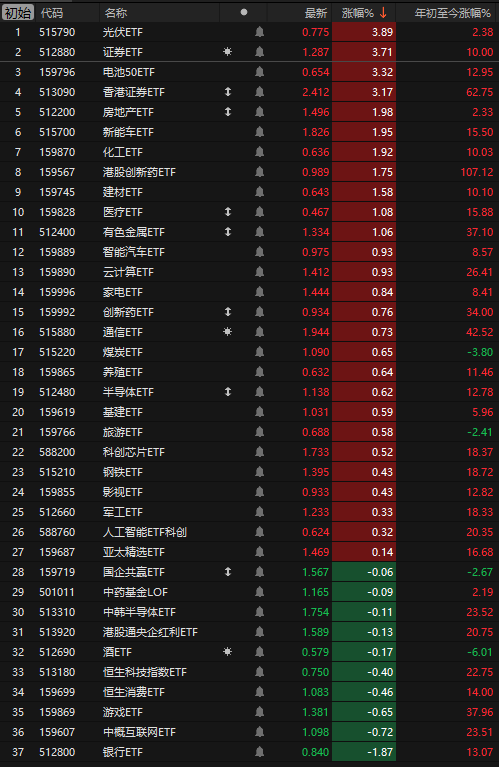499x767 pixels.
Task: Click the sun marker icon on 酒ETF row
Action: click(227, 652)
